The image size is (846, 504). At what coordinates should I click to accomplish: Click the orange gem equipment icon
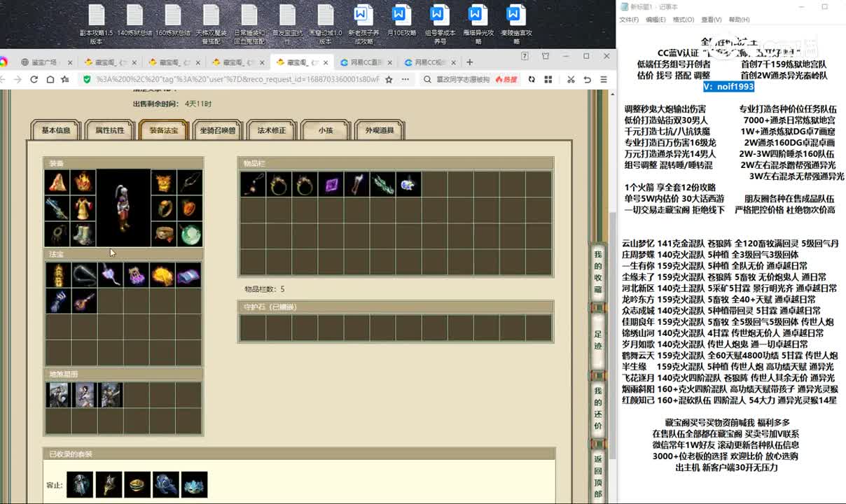(190, 209)
